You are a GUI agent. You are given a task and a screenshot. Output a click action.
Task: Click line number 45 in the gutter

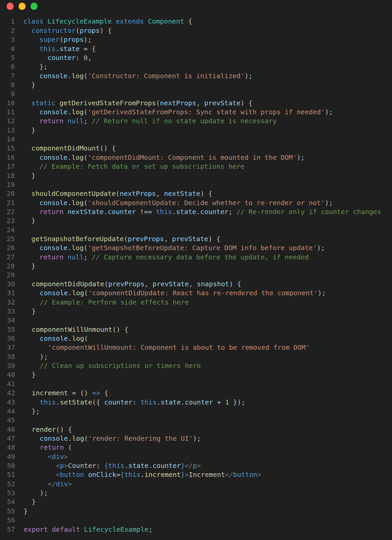pos(11,420)
